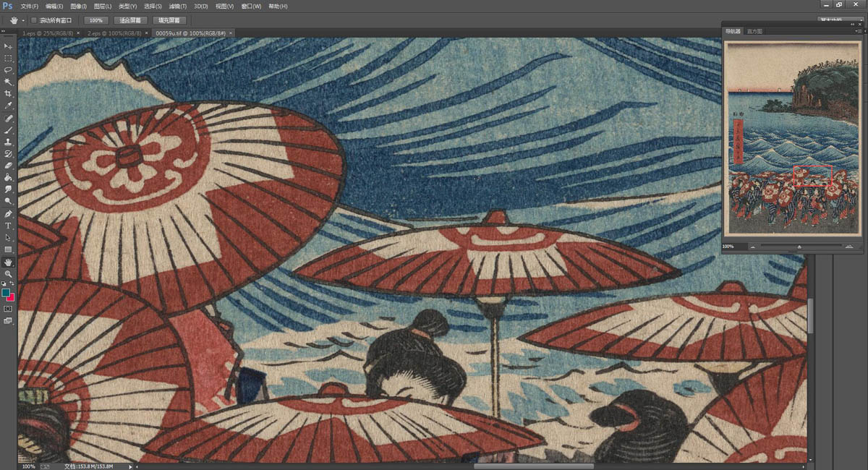The image size is (868, 470).
Task: Open the 帮助(H) menu
Action: click(278, 7)
